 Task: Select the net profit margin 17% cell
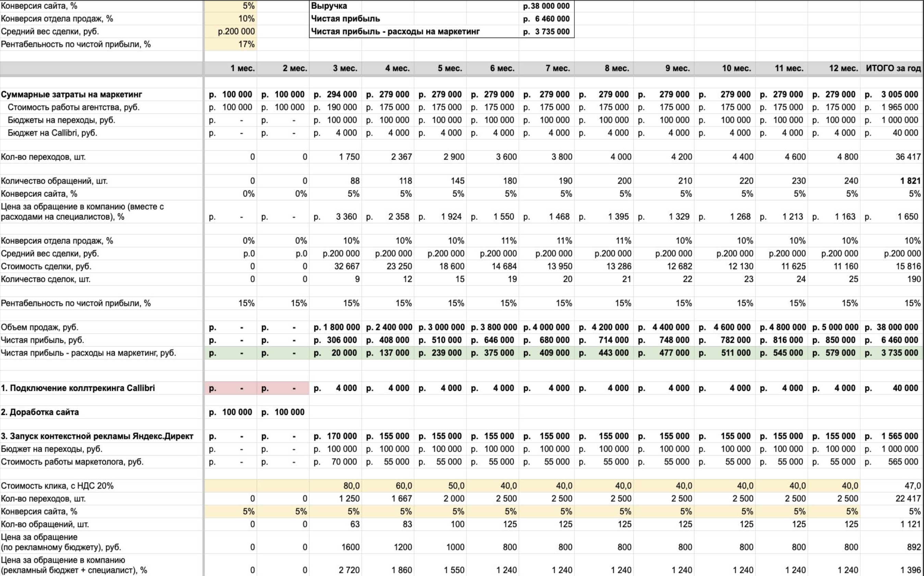pos(231,44)
